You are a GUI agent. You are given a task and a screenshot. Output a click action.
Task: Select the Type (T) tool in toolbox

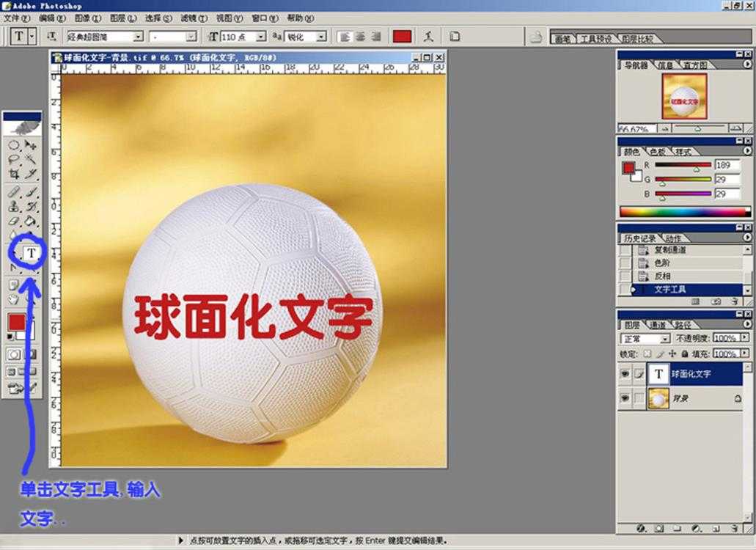coord(32,253)
